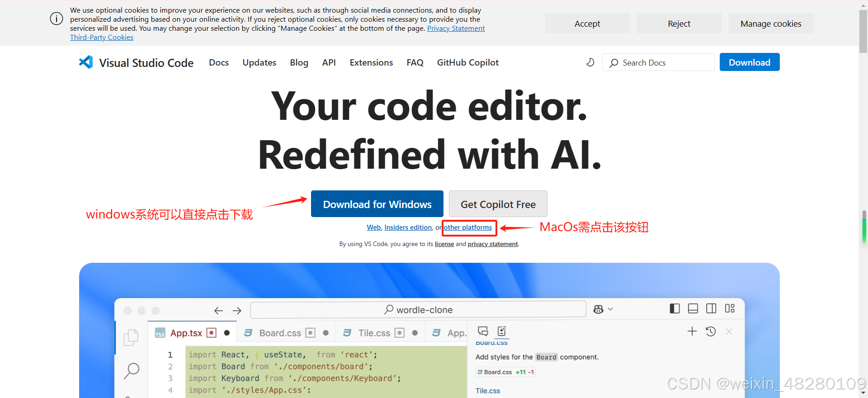Accept the optional cookies
868x398 pixels.
pyautogui.click(x=587, y=24)
